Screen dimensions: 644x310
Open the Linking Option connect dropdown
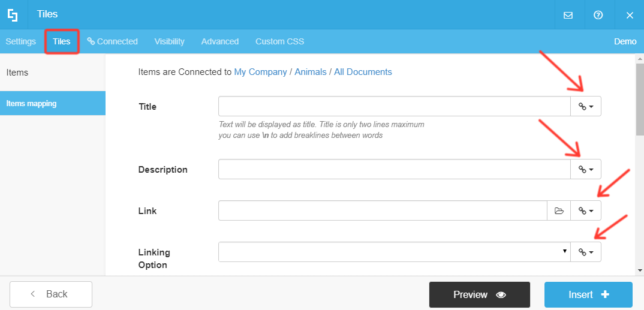586,252
